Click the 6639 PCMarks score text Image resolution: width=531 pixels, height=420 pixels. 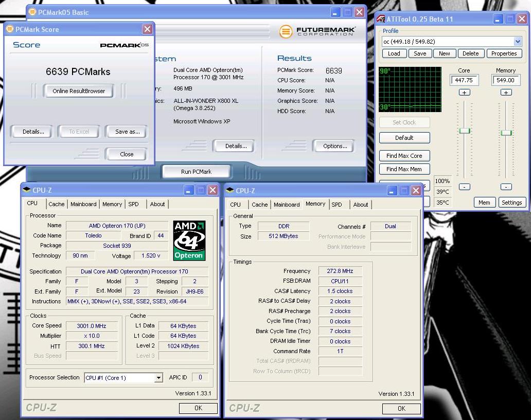click(x=78, y=72)
